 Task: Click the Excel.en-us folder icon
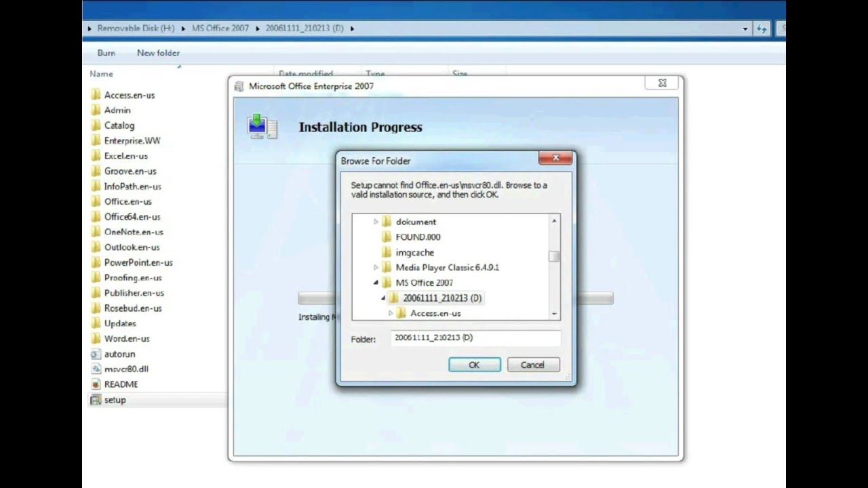click(96, 156)
